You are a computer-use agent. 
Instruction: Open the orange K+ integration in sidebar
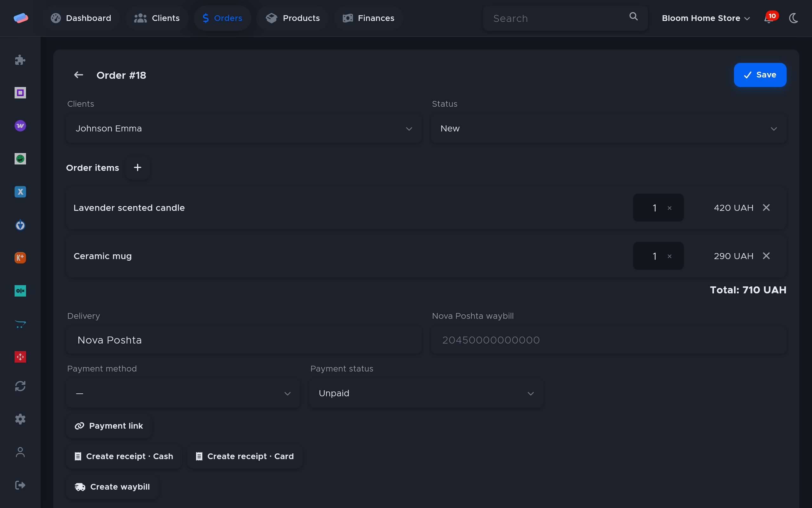pyautogui.click(x=20, y=258)
